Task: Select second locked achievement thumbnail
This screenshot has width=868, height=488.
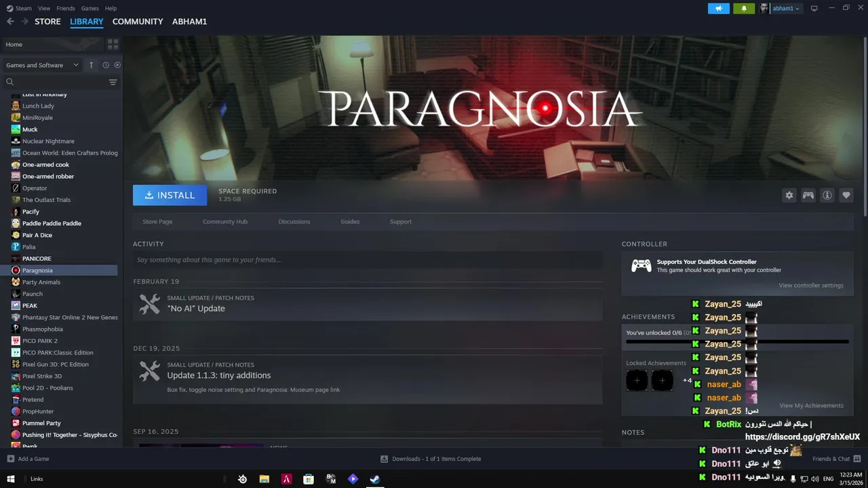Action: pyautogui.click(x=663, y=381)
